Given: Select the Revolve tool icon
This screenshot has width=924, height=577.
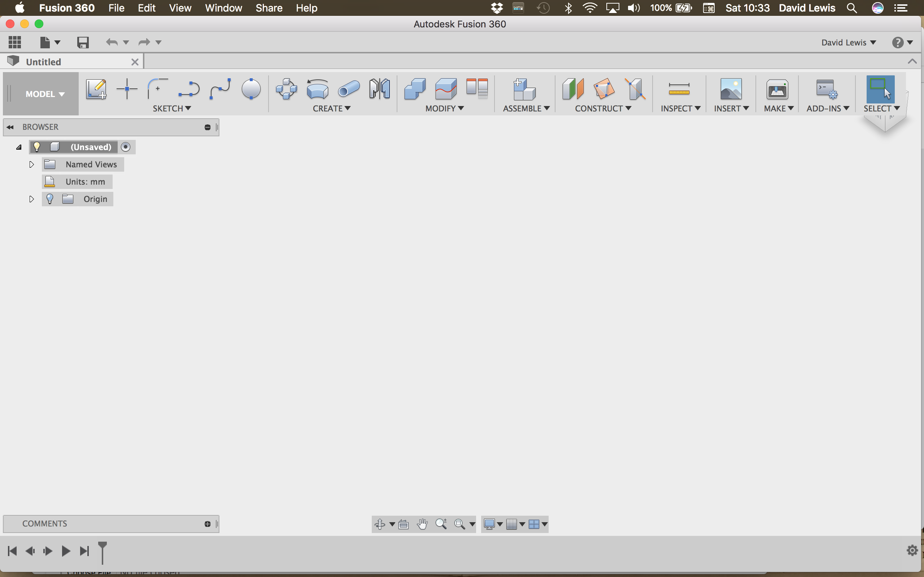Looking at the screenshot, I should click(317, 89).
